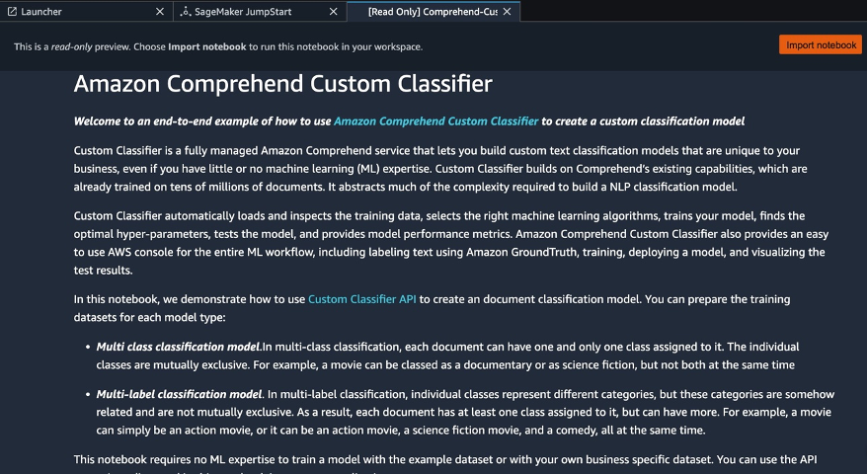
Task: Click the bold Multi class classification model text
Action: coord(178,347)
